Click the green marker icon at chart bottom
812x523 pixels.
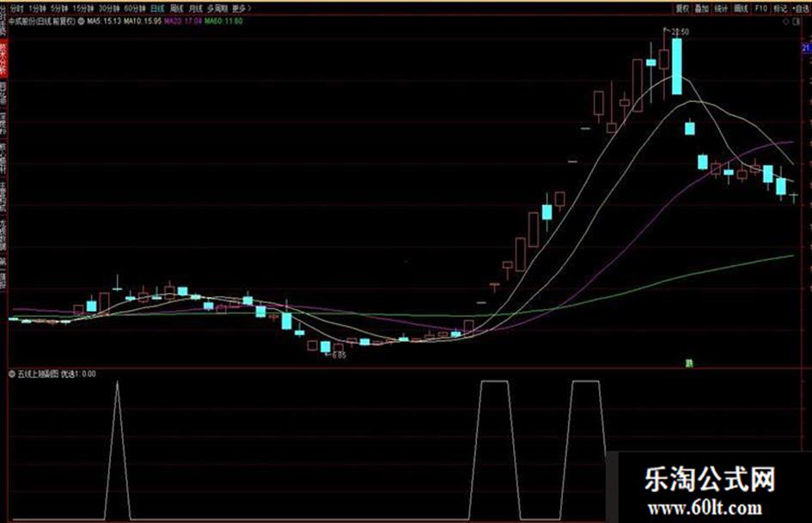[689, 363]
